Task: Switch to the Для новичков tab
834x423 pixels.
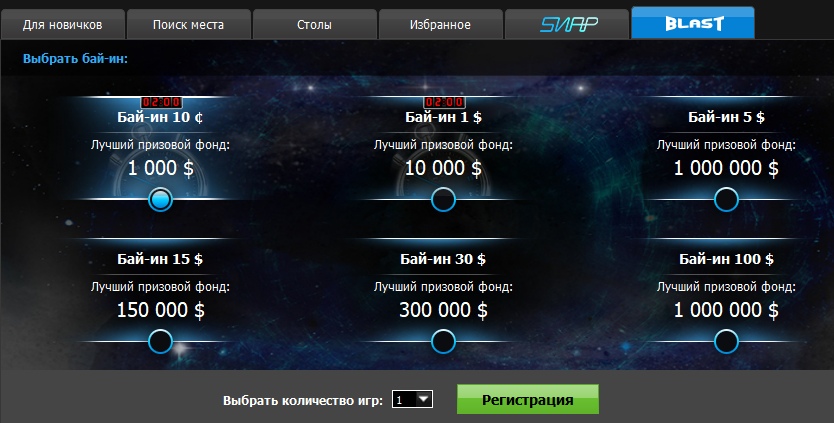Action: pos(63,24)
